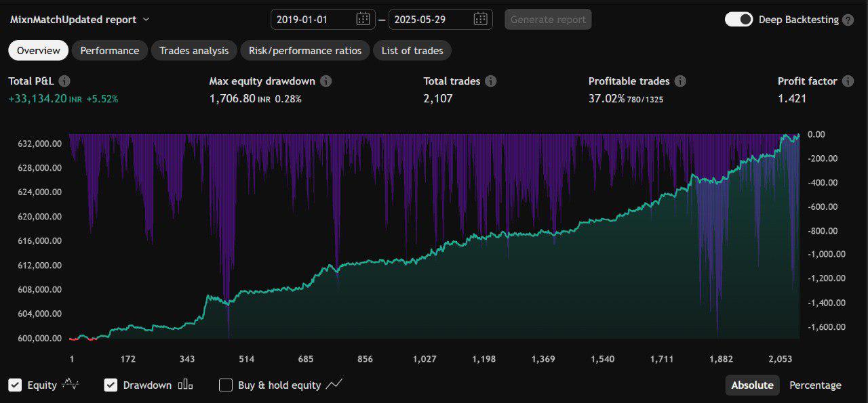This screenshot has width=868, height=403.
Task: Open the Profit factor info icon
Action: point(848,81)
